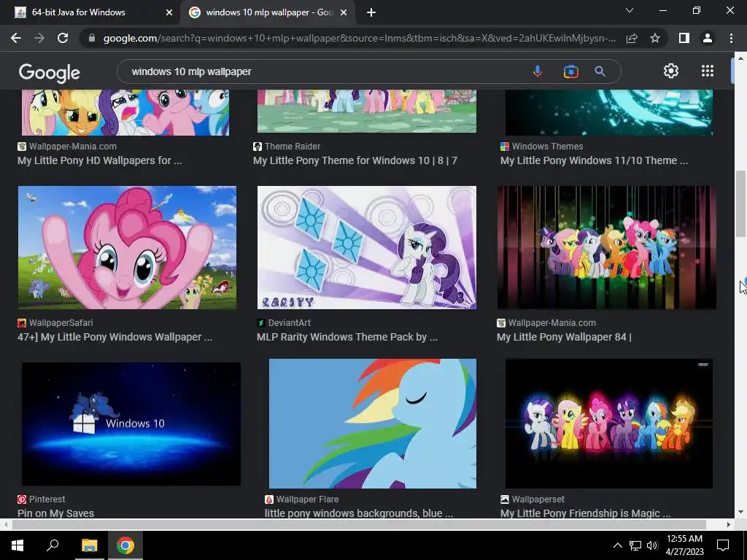Open 'My Little Pony Wallpaper 84 |' link

coord(564,337)
